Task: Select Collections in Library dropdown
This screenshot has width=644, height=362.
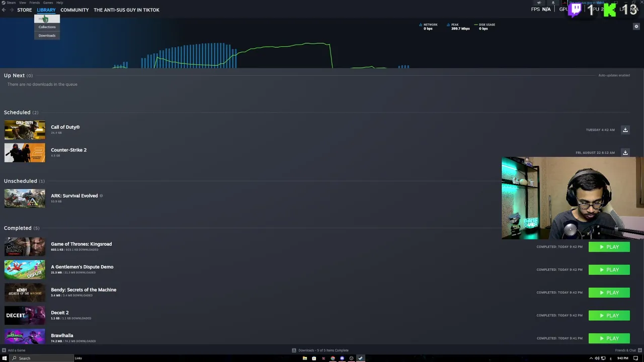Action: tap(47, 27)
